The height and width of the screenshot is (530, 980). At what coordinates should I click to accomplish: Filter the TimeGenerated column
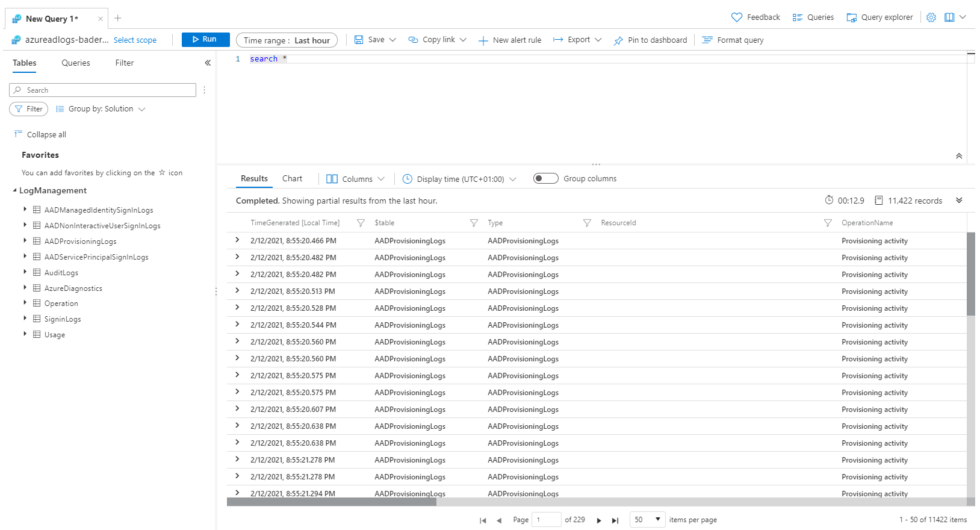[361, 223]
